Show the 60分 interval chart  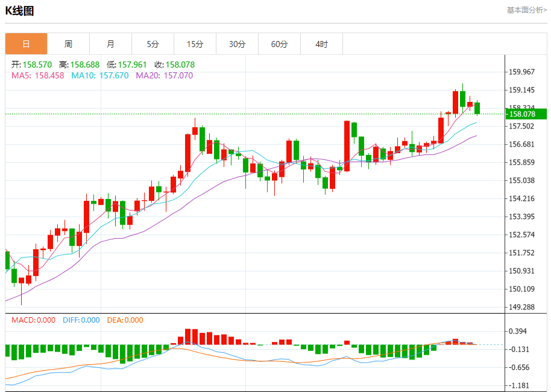click(x=279, y=44)
